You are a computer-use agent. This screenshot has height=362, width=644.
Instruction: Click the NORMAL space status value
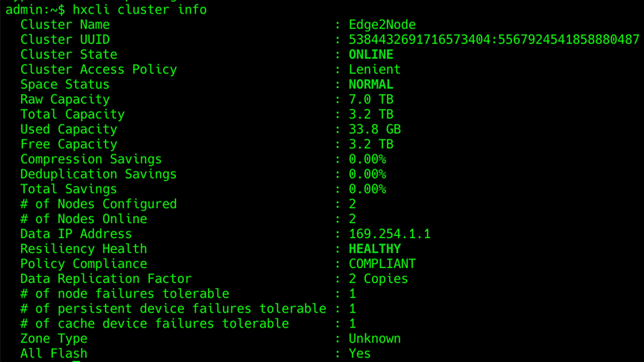click(x=371, y=84)
